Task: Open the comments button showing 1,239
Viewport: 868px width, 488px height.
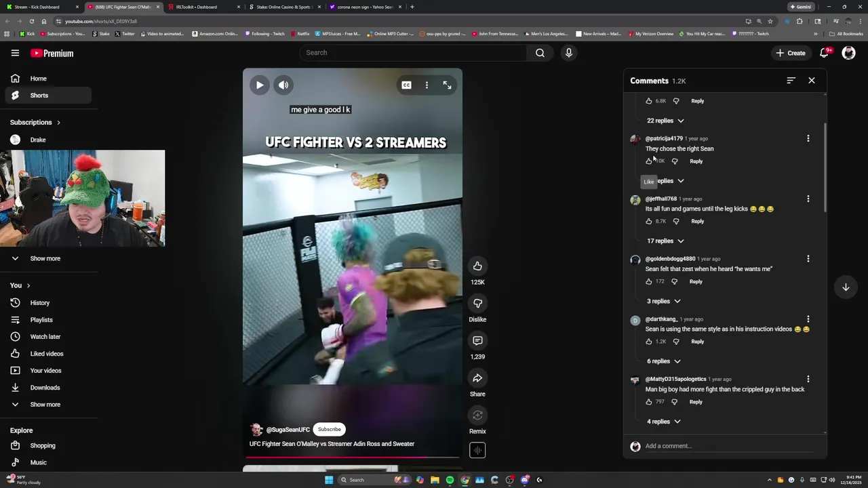Action: coord(477,340)
